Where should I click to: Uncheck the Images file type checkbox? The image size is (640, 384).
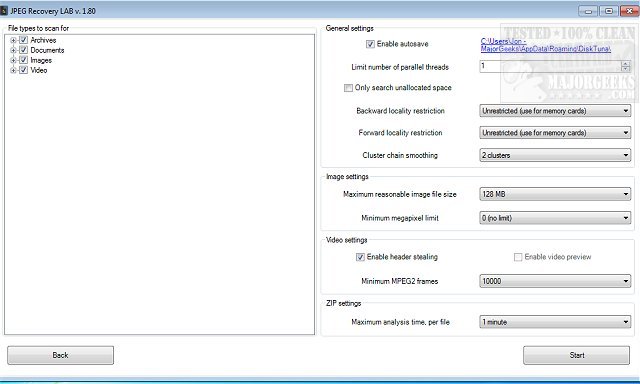(23, 60)
